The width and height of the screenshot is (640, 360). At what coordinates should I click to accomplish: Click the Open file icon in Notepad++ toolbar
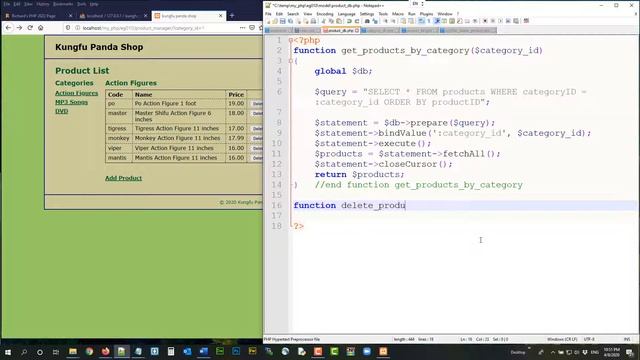275,21
